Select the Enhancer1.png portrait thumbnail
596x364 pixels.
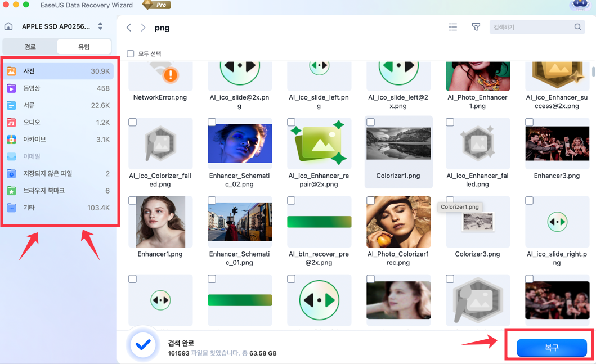coord(160,222)
